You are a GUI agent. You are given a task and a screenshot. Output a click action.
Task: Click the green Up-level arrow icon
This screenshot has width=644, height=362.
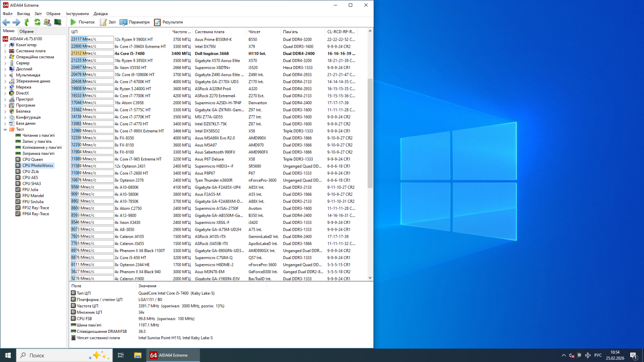tap(27, 22)
